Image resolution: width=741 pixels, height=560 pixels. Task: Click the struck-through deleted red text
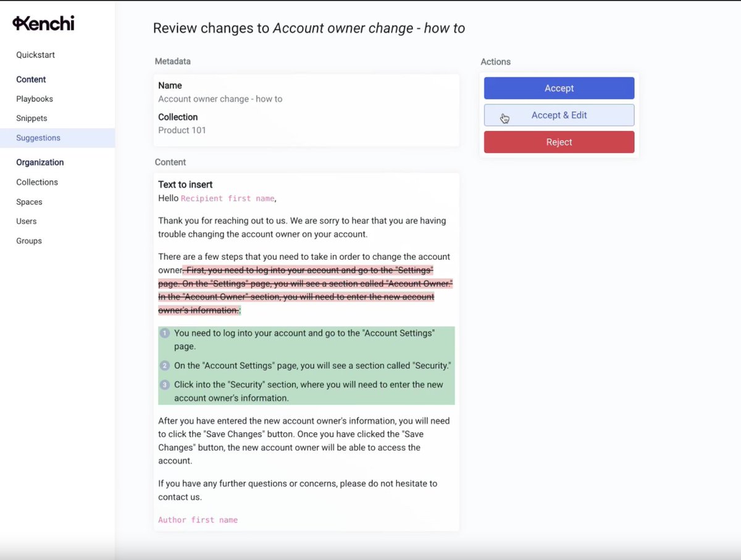pyautogui.click(x=306, y=290)
